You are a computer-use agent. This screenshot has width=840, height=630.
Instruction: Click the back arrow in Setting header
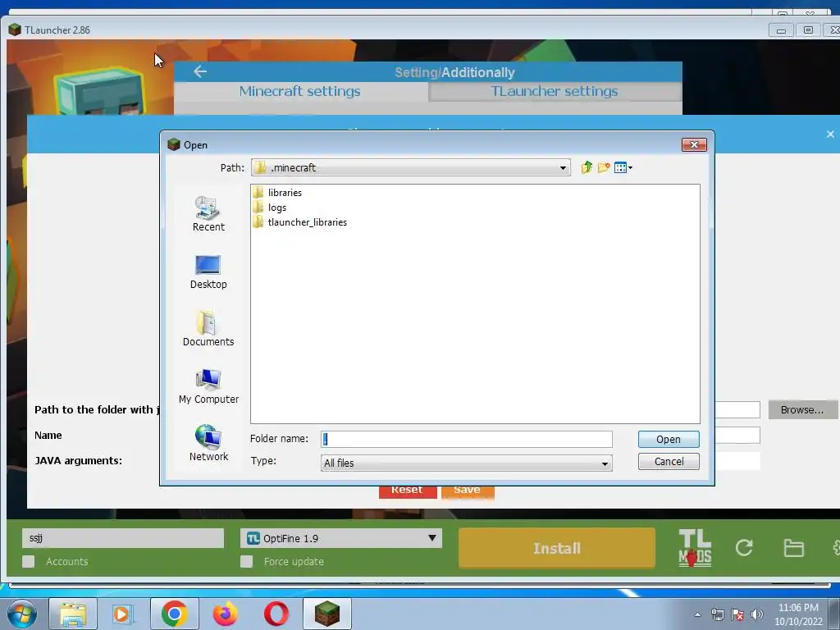[x=200, y=71]
